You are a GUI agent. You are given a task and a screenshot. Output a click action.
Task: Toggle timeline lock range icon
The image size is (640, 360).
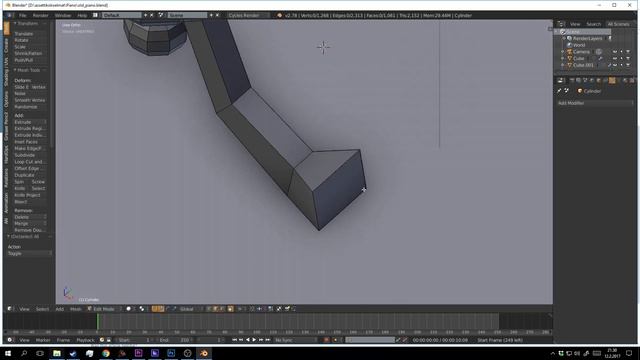pyautogui.click(x=109, y=340)
